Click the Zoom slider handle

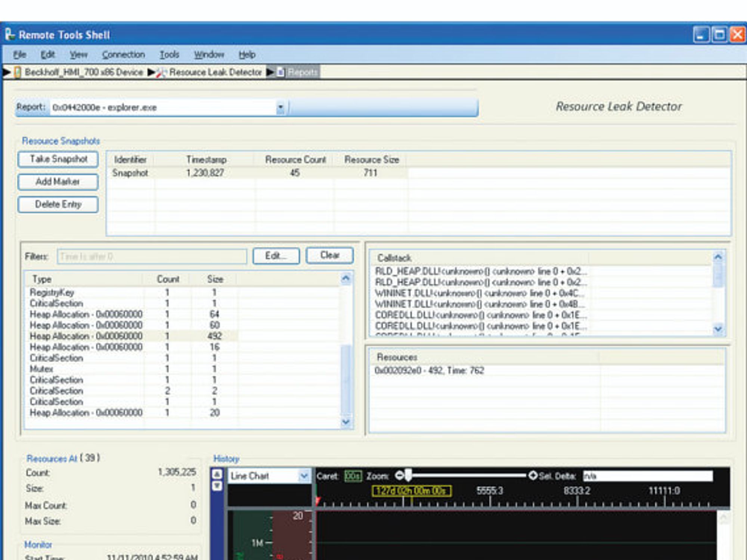[408, 476]
